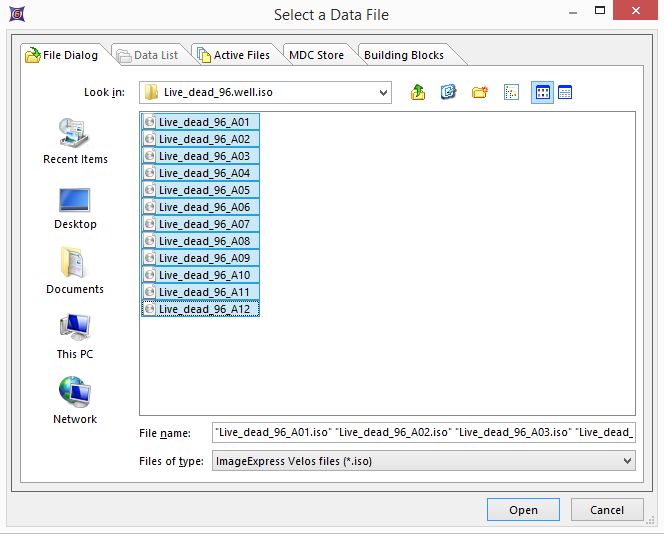
Task: Open the MDC Store tab
Action: click(x=316, y=55)
